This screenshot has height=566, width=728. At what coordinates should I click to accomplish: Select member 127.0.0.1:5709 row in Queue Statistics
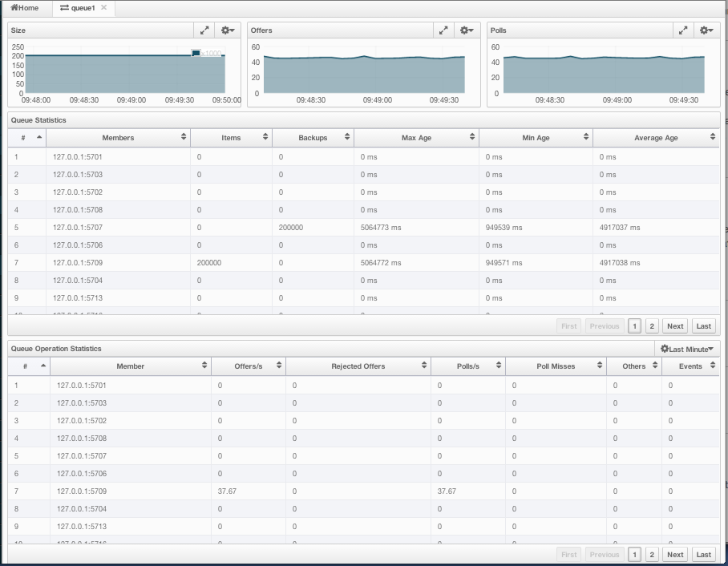[x=78, y=263]
